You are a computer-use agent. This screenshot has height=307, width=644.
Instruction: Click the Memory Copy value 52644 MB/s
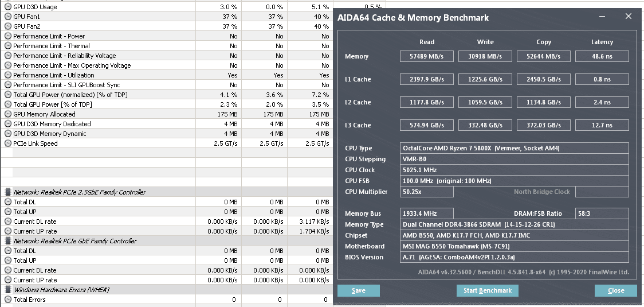(543, 56)
